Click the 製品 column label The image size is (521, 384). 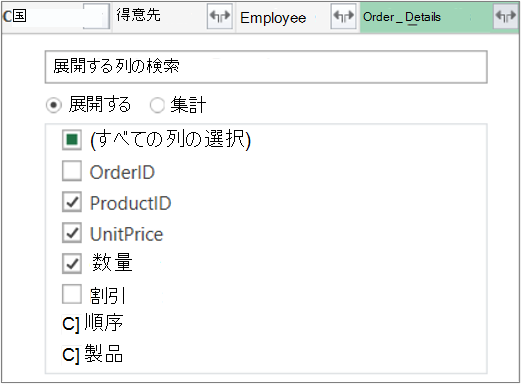coord(104,353)
